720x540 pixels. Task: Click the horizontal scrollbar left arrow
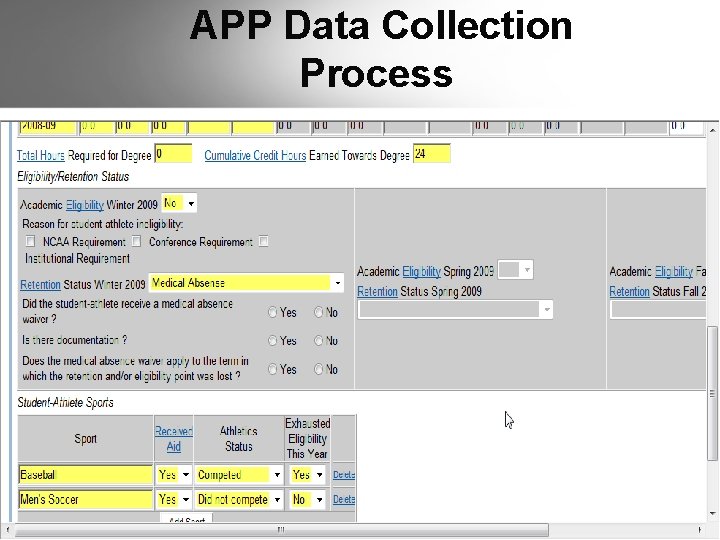point(8,529)
